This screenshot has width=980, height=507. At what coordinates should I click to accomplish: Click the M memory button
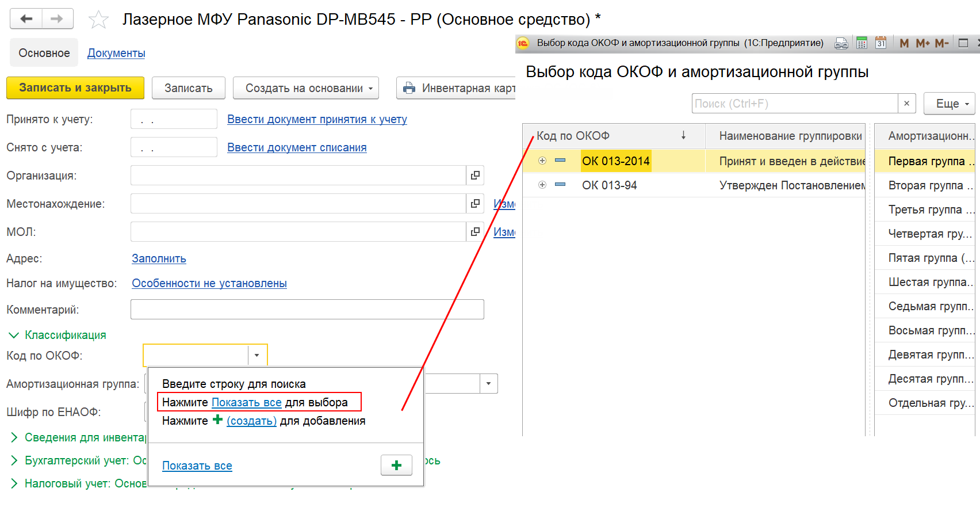pyautogui.click(x=904, y=43)
